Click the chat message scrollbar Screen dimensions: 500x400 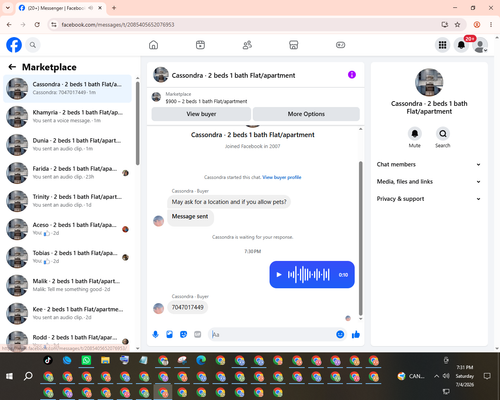tap(360, 238)
